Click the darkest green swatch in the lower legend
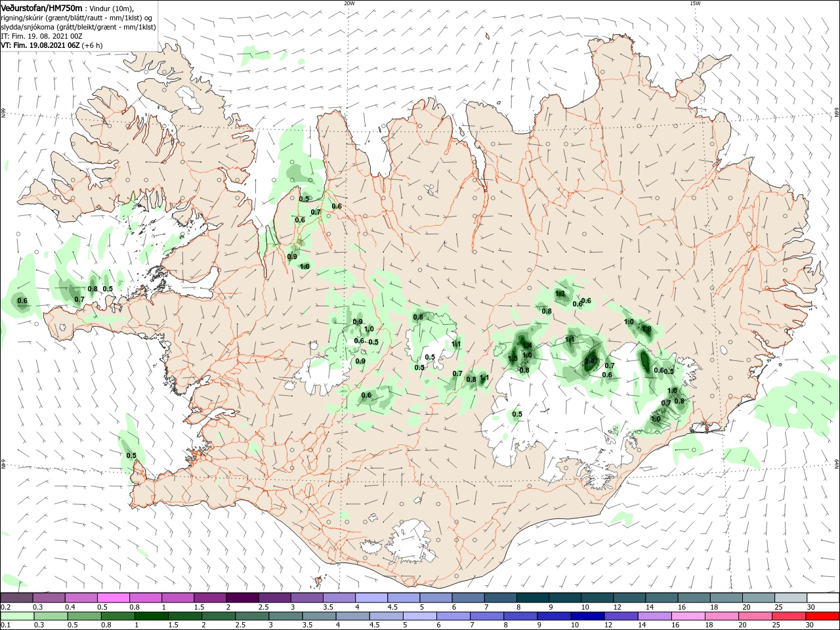Viewport: 840px width, 630px height. 152,616
